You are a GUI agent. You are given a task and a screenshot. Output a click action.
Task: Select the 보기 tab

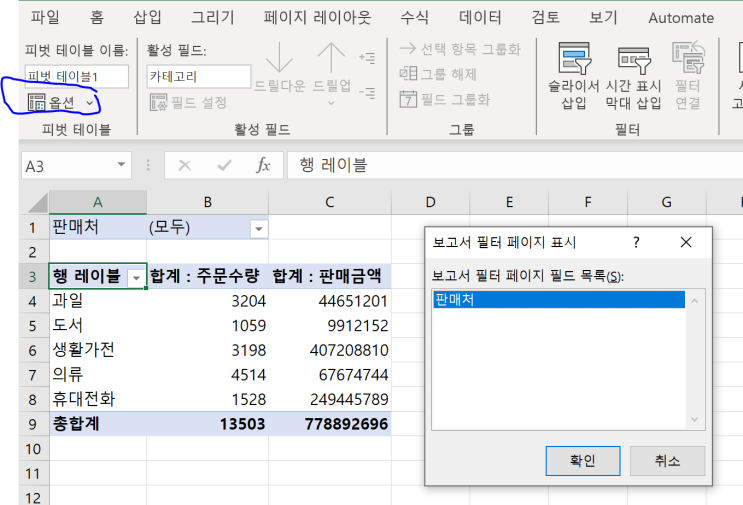click(x=603, y=18)
